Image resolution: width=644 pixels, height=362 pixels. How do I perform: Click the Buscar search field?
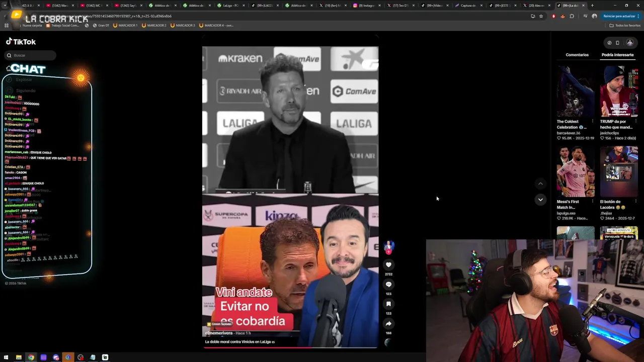[x=31, y=55]
